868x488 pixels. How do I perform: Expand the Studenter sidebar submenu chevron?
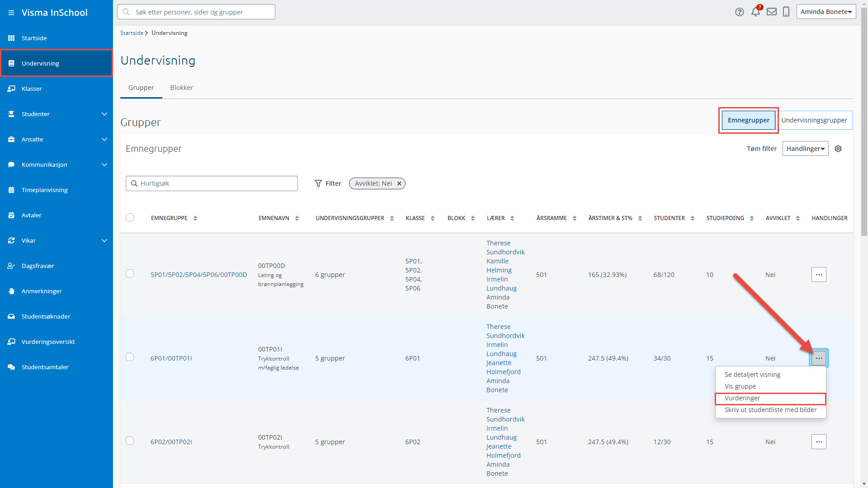[x=104, y=114]
